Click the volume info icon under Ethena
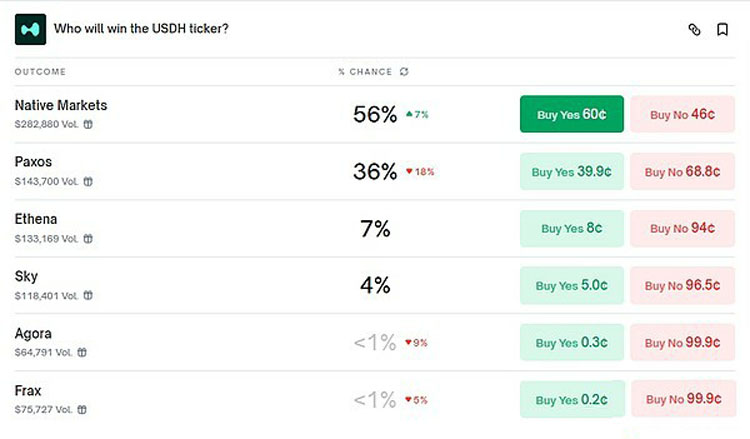Viewport: 750px width, 439px height. [88, 239]
